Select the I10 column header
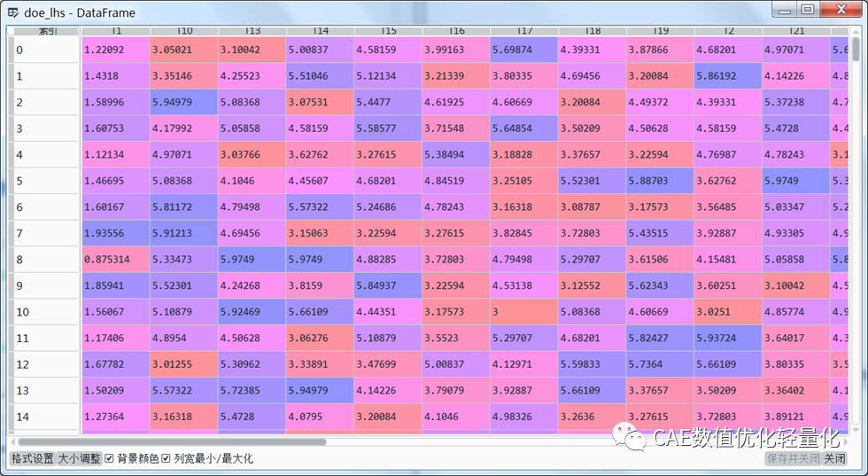 point(184,31)
